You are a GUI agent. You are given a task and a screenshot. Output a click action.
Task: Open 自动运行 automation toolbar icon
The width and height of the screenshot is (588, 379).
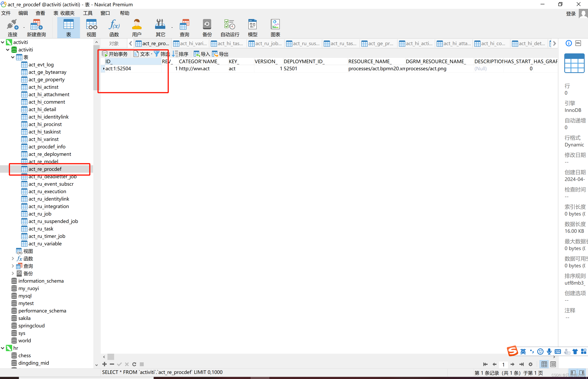point(230,27)
